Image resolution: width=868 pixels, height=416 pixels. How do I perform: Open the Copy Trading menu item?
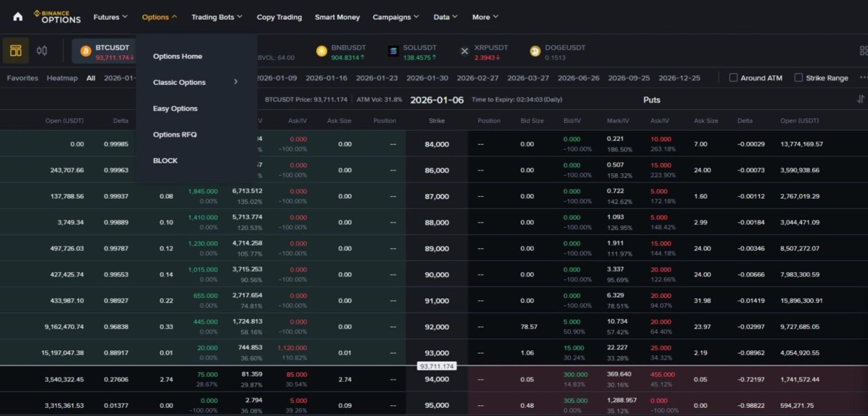[x=279, y=17]
